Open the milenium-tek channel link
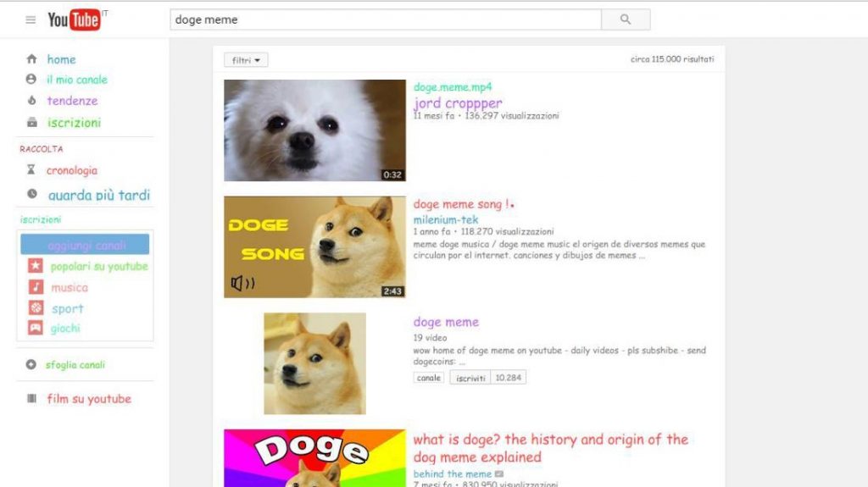Image resolution: width=868 pixels, height=487 pixels. click(x=446, y=219)
